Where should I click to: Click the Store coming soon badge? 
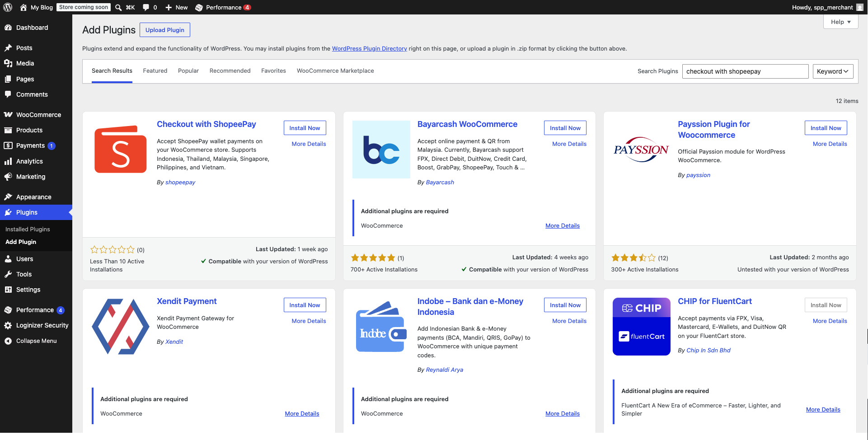[x=84, y=7]
